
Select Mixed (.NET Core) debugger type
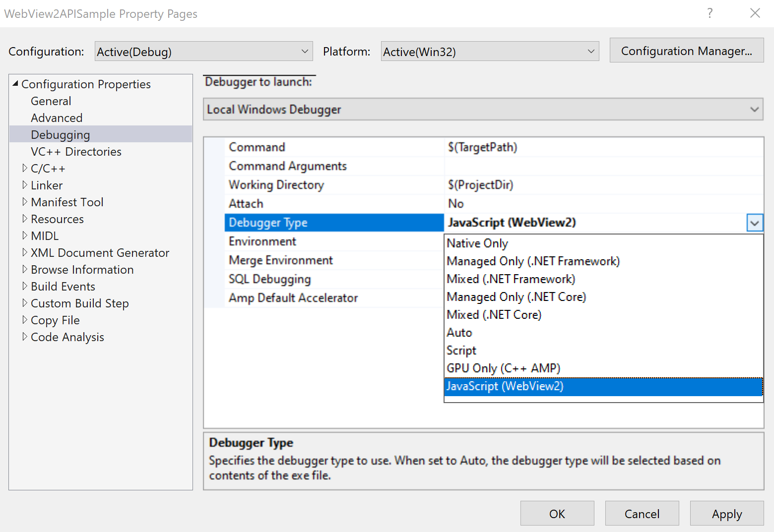point(494,314)
